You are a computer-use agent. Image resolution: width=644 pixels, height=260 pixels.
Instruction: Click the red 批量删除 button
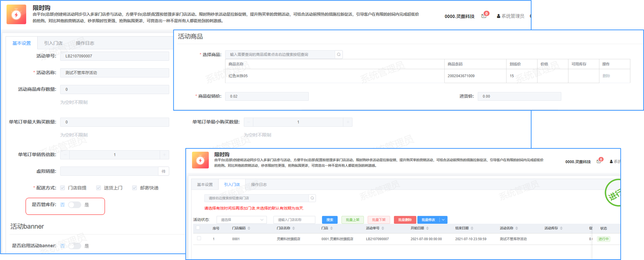(405, 220)
